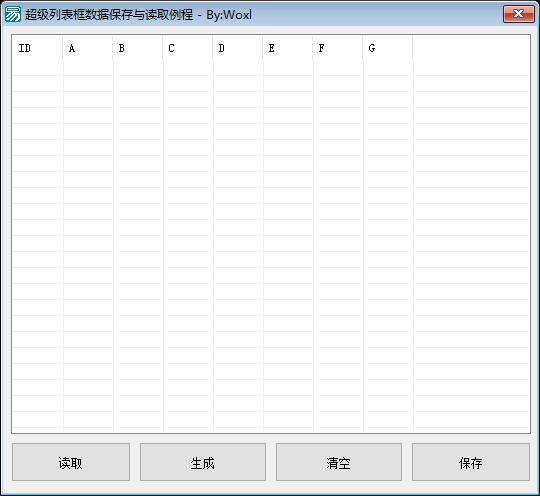This screenshot has width=540, height=496.
Task: Select the D column header
Action: (237, 48)
